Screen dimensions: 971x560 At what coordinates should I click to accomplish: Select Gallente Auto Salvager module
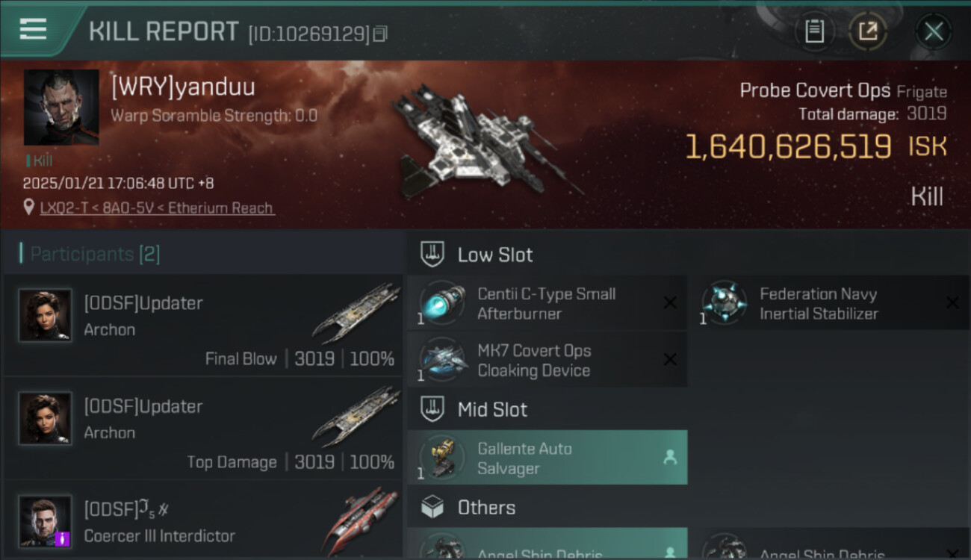547,458
